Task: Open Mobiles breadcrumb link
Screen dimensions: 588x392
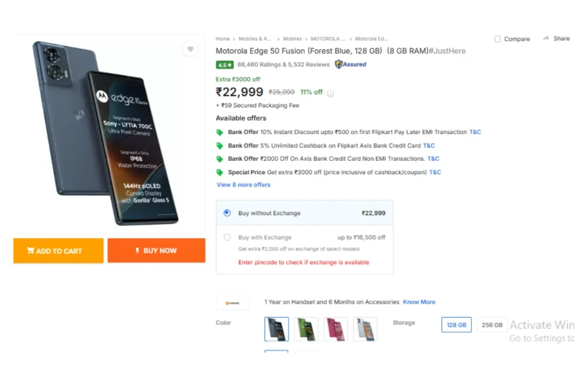Action: [x=292, y=39]
